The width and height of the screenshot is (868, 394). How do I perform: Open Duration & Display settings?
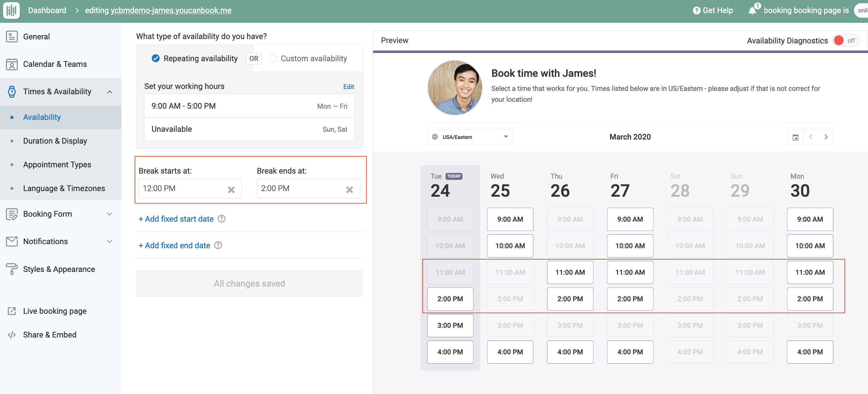(55, 141)
